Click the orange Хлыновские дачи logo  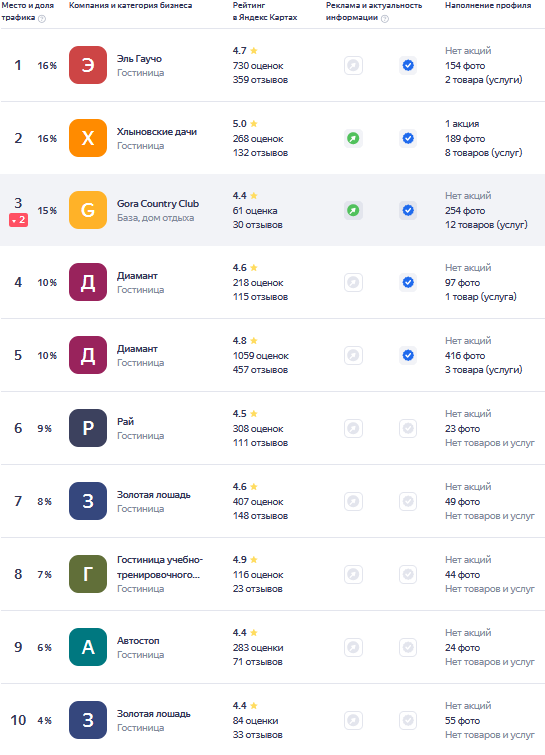coord(88,138)
